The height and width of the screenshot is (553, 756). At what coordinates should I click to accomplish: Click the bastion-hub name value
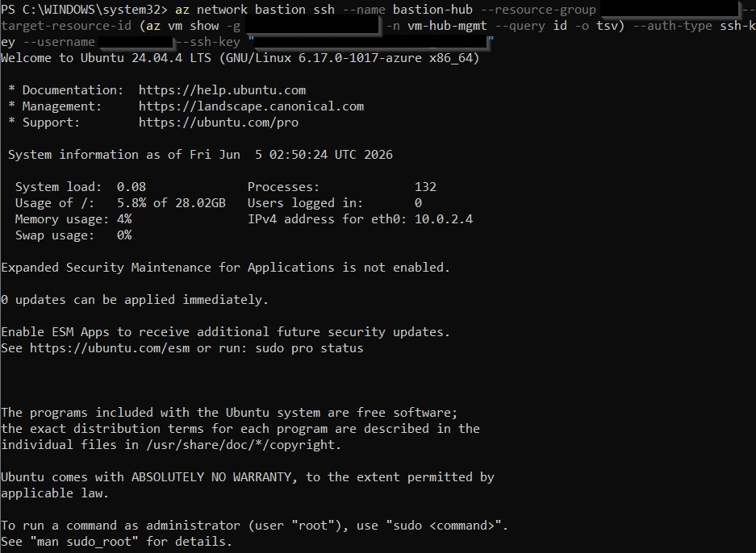click(x=432, y=9)
